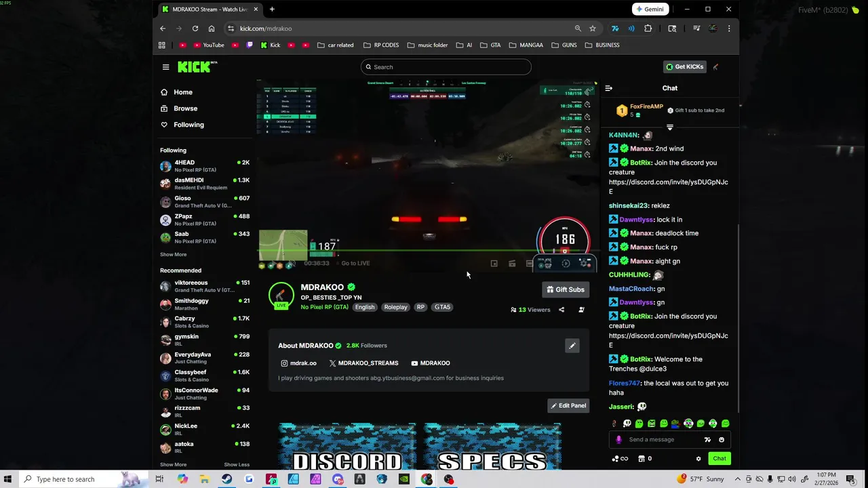Click the Roleplay tag
Viewport: 868px width, 488px height.
coord(395,307)
